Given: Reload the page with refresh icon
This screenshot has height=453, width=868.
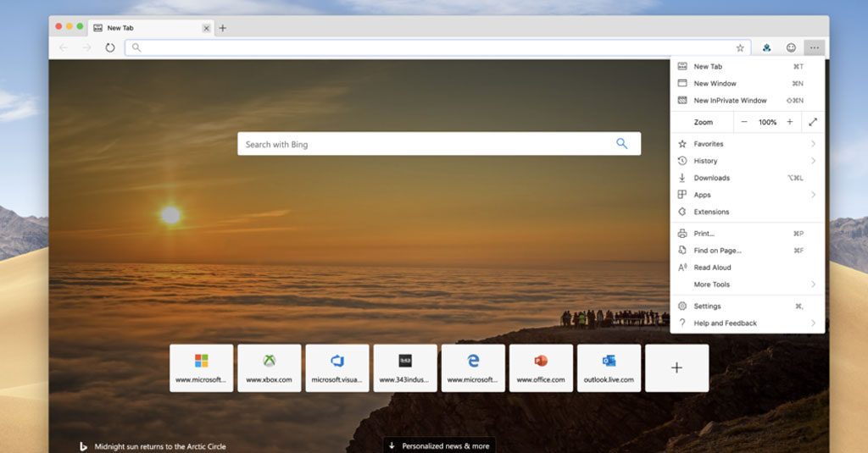Looking at the screenshot, I should (110, 47).
